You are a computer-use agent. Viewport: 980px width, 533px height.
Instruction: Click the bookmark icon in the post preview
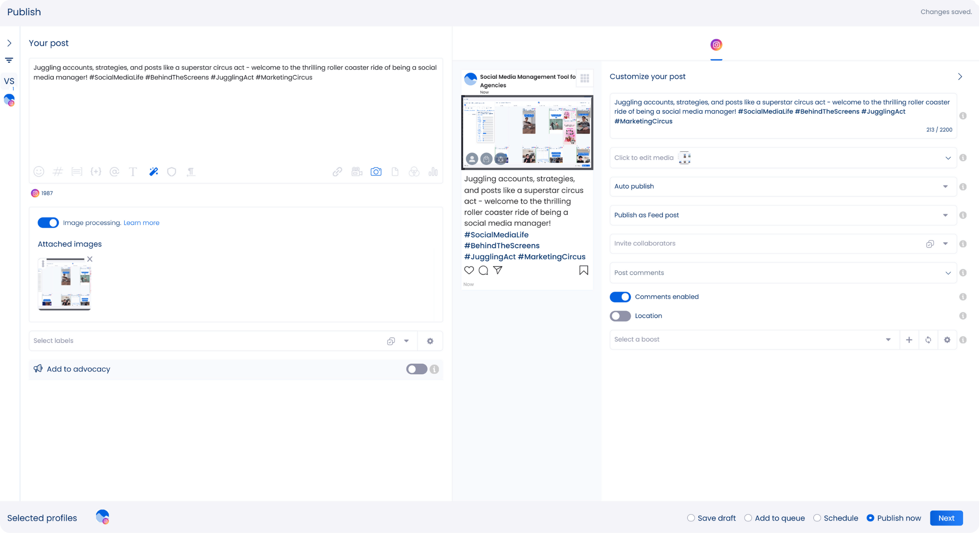[583, 270]
